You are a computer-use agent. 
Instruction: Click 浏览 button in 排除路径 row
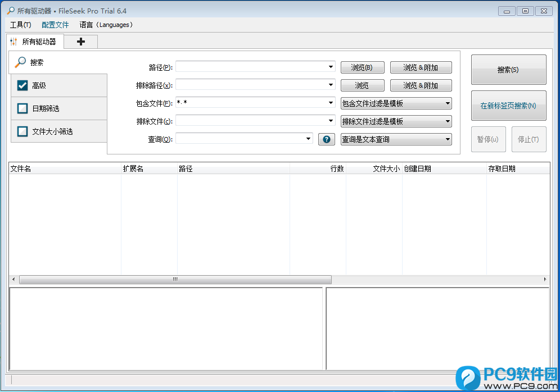point(362,85)
